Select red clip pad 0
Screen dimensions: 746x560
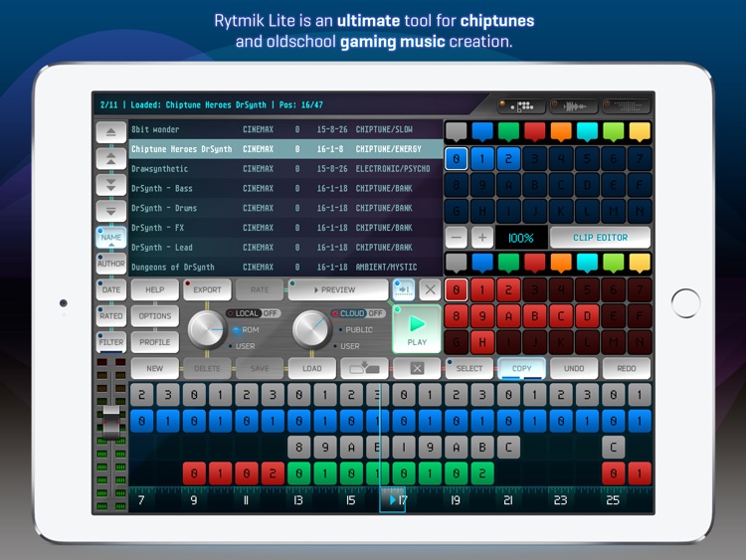tap(457, 289)
